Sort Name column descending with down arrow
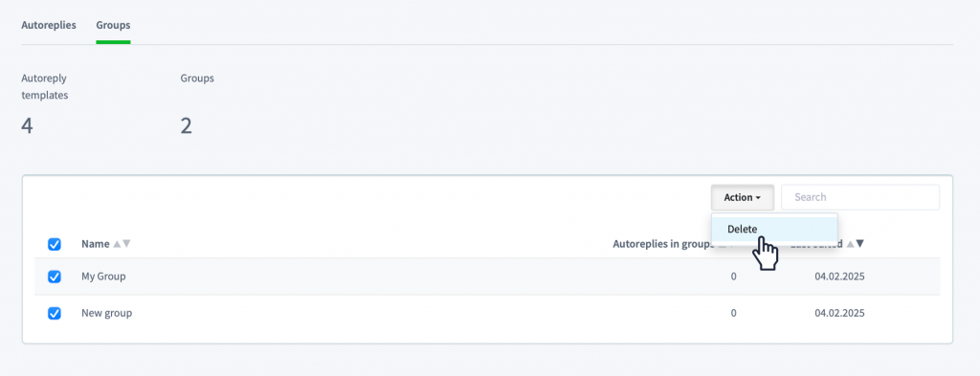The height and width of the screenshot is (376, 980). [126, 244]
